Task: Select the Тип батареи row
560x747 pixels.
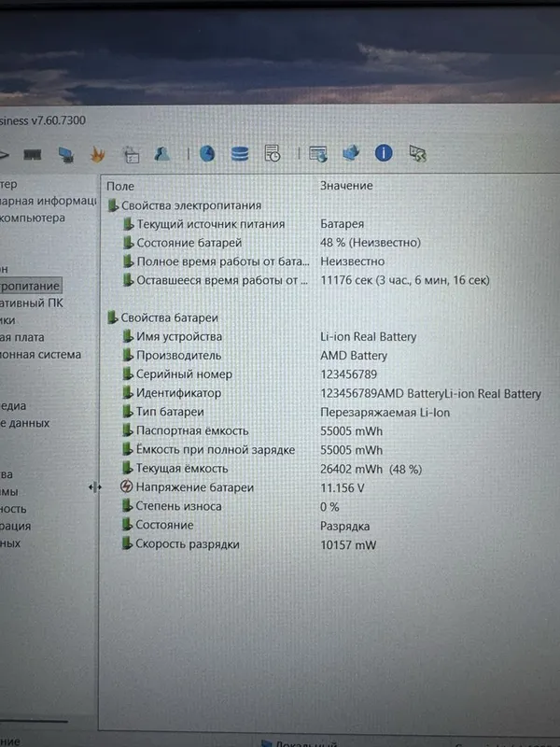Action: click(x=286, y=412)
